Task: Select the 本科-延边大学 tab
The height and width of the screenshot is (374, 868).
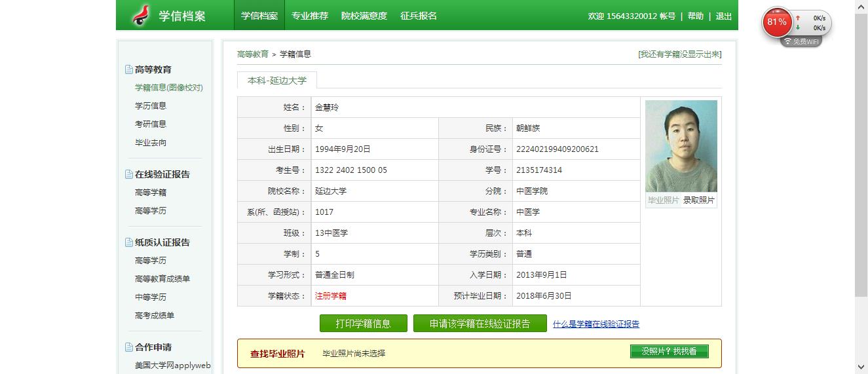Action: tap(276, 81)
